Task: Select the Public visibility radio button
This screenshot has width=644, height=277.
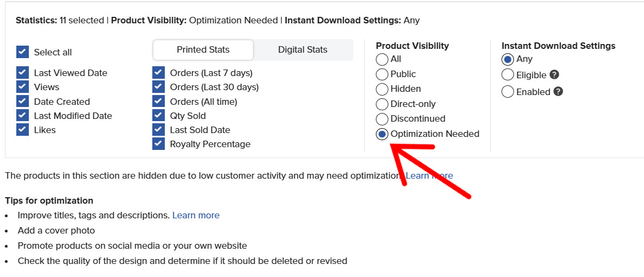Action: pyautogui.click(x=382, y=74)
